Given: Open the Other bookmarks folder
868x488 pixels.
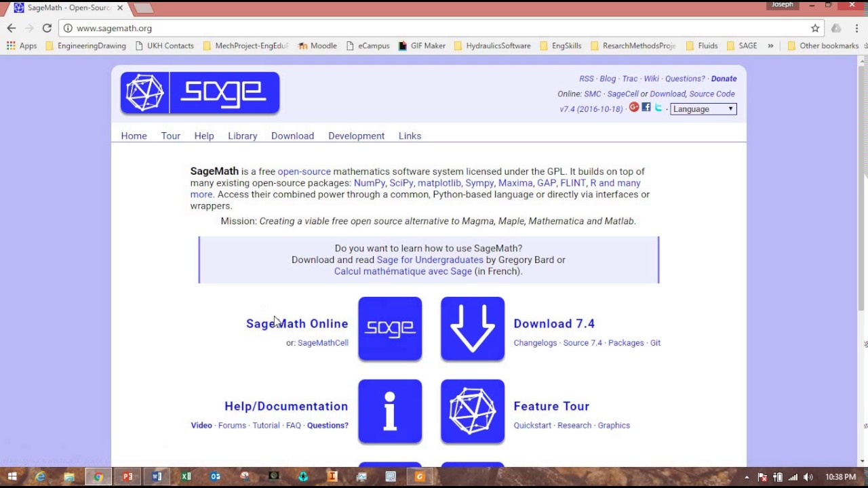Looking at the screenshot, I should (823, 45).
